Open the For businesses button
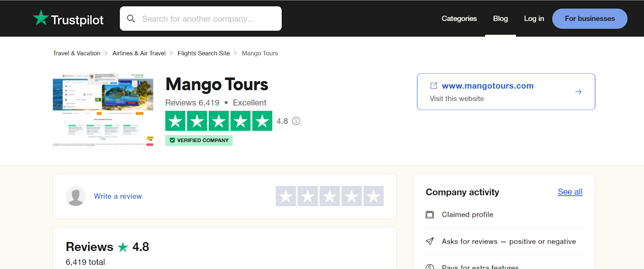 (590, 18)
